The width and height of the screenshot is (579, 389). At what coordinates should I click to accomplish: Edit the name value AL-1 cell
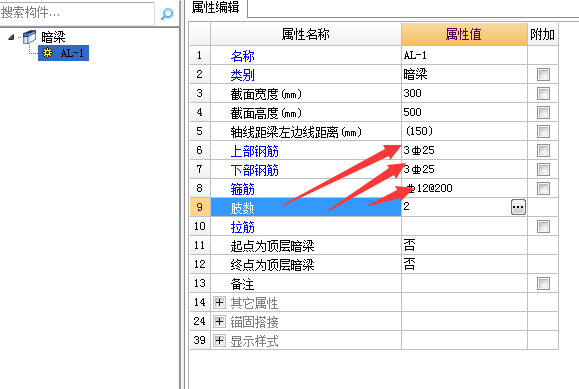pos(464,55)
